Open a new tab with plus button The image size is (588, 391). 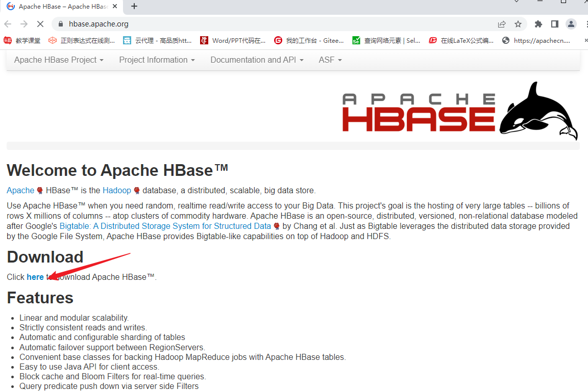point(134,6)
